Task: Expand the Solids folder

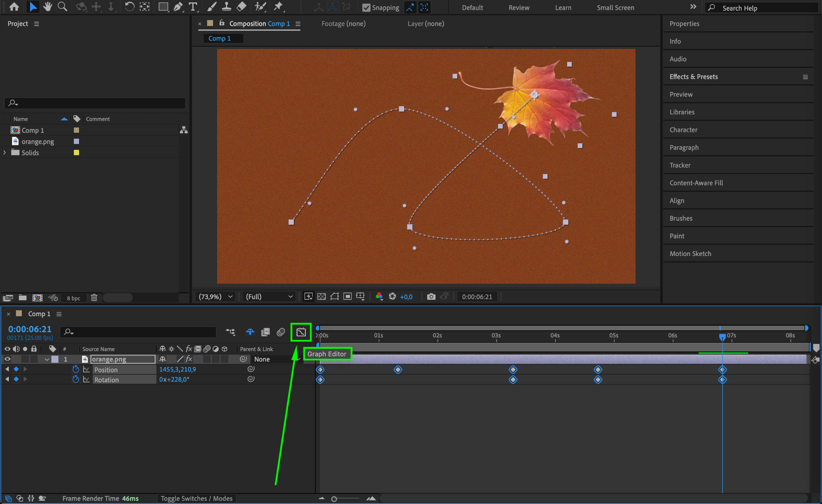Action: click(x=4, y=152)
